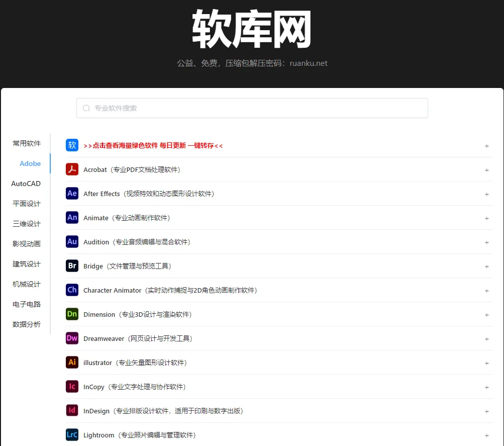Image resolution: width=504 pixels, height=446 pixels.
Task: Expand the Character Animator row plus sign
Action: pos(486,291)
